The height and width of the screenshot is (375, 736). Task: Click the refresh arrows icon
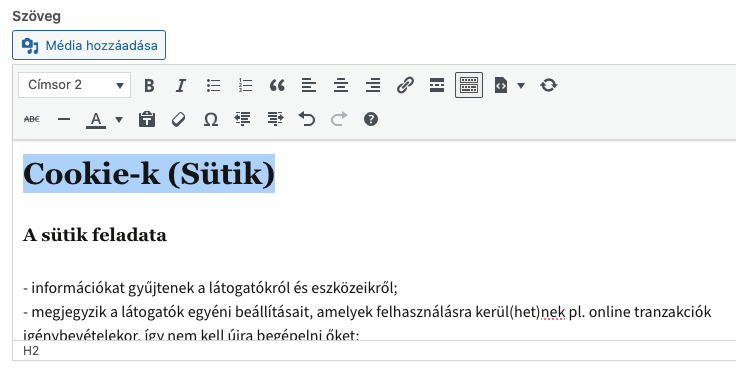[x=549, y=85]
